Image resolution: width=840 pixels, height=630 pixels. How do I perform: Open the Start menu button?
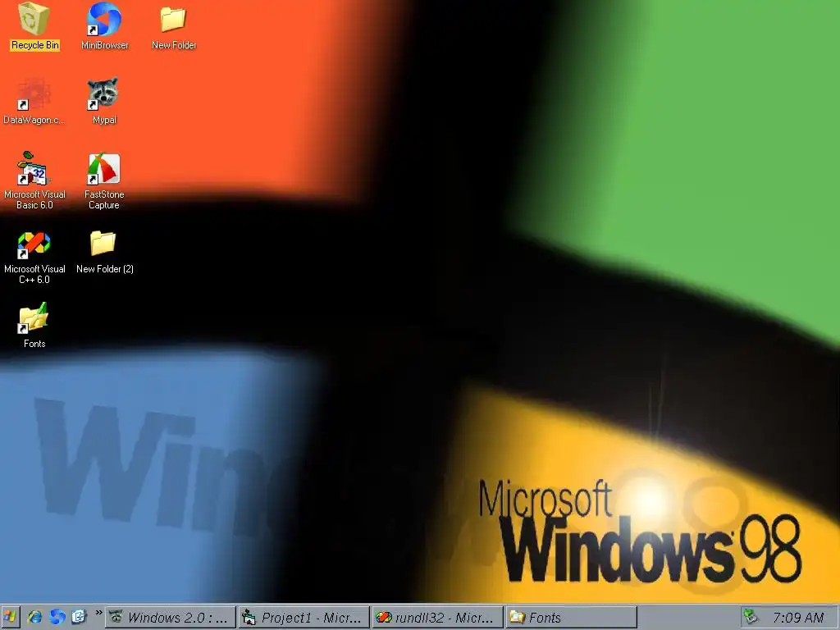[x=10, y=617]
